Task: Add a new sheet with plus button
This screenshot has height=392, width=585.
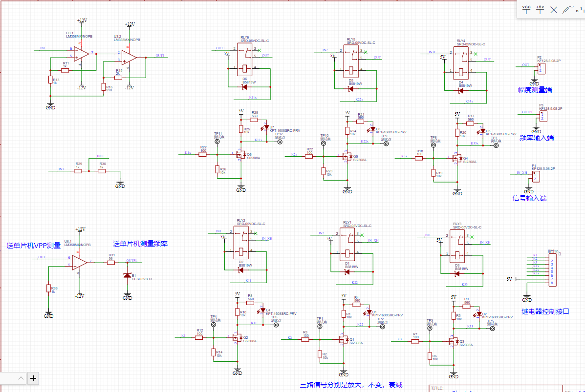Action: coord(33,378)
